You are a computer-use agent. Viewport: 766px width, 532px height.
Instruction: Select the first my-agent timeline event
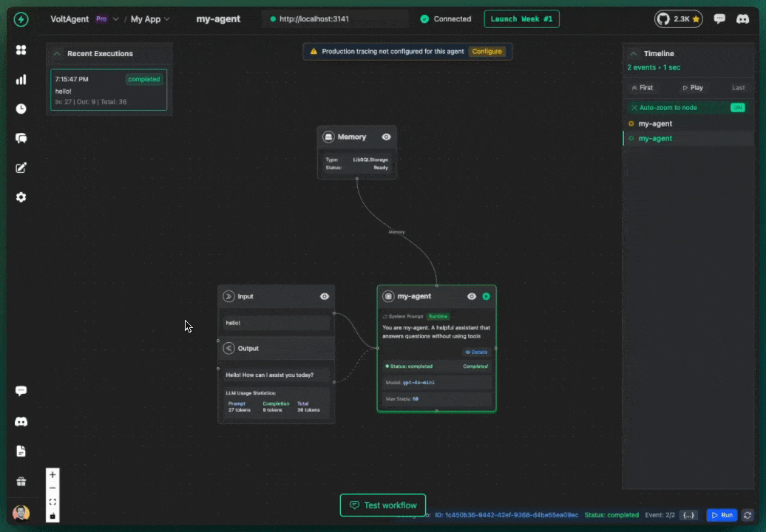pyautogui.click(x=655, y=123)
